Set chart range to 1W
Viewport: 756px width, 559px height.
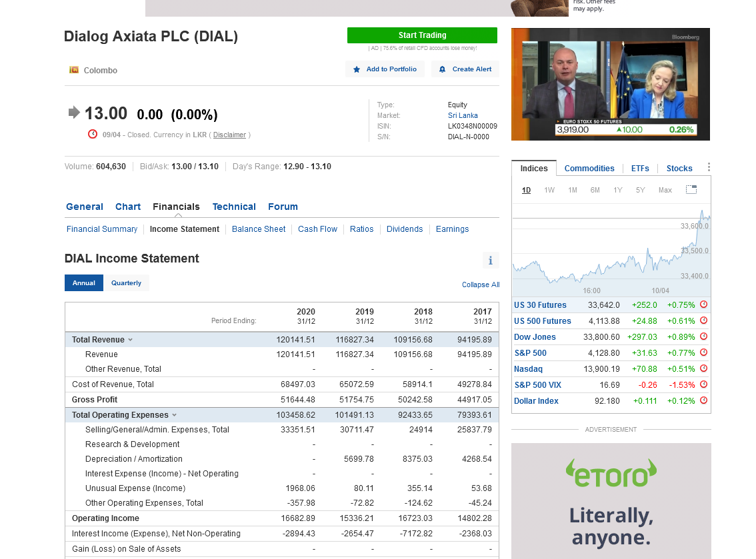[549, 191]
